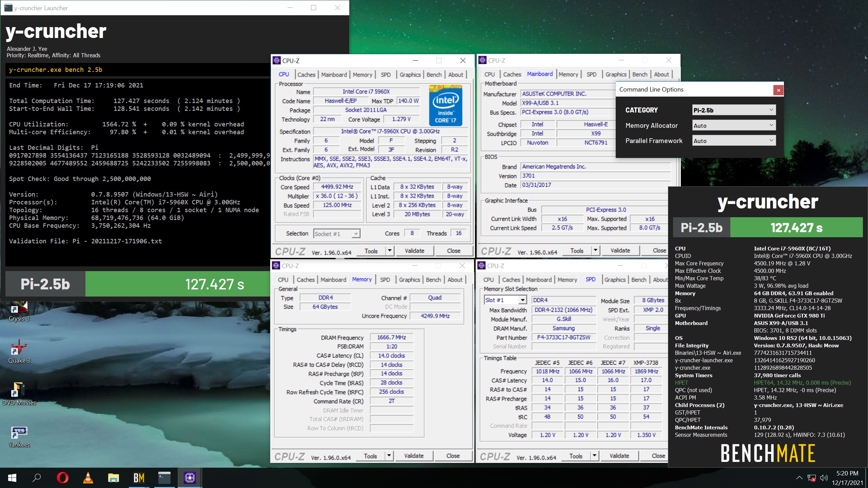Open the taskbar clock and date
Image resolution: width=868 pixels, height=488 pixels.
(847, 478)
